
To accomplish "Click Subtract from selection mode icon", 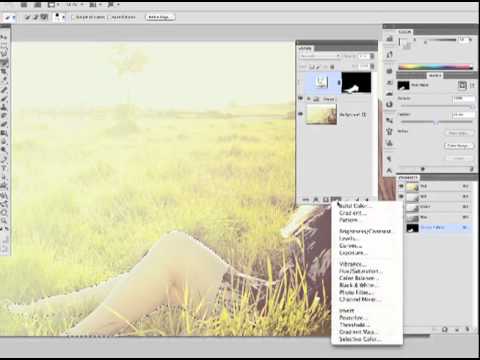I will (44, 17).
